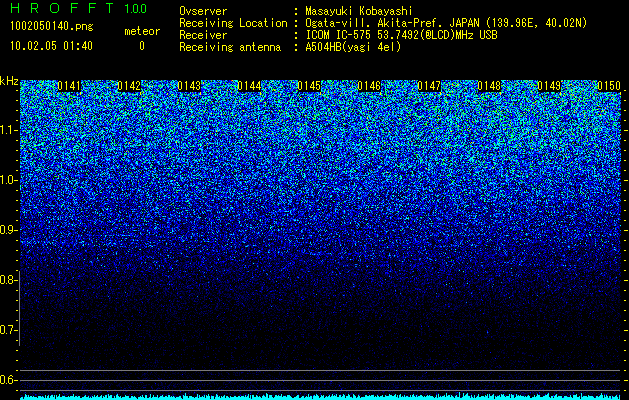Click the meteor count value 0
629x400 pixels.
pyautogui.click(x=142, y=46)
